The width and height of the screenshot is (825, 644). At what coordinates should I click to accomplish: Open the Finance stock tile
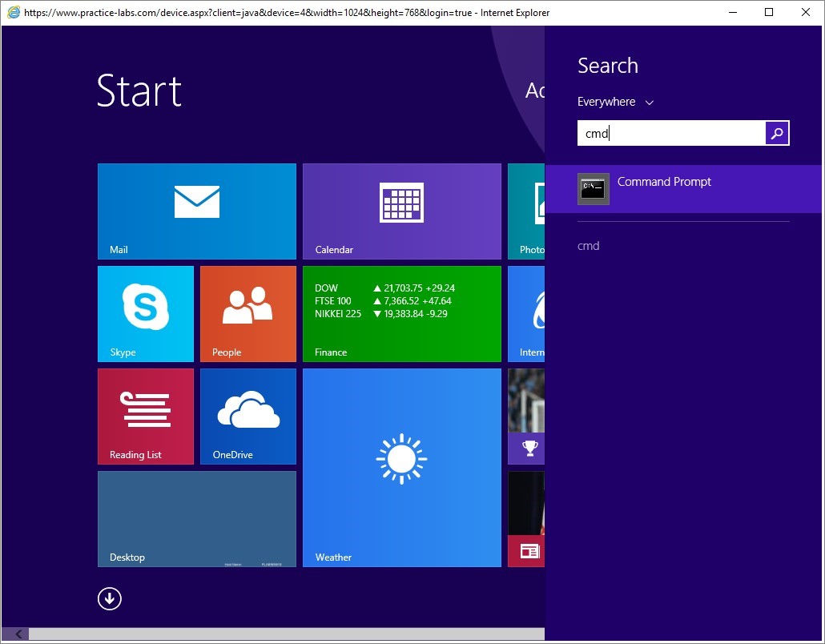pyautogui.click(x=401, y=314)
